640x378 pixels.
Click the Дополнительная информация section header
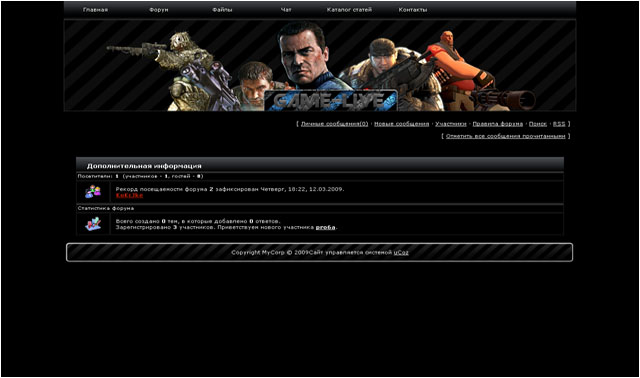(x=320, y=165)
